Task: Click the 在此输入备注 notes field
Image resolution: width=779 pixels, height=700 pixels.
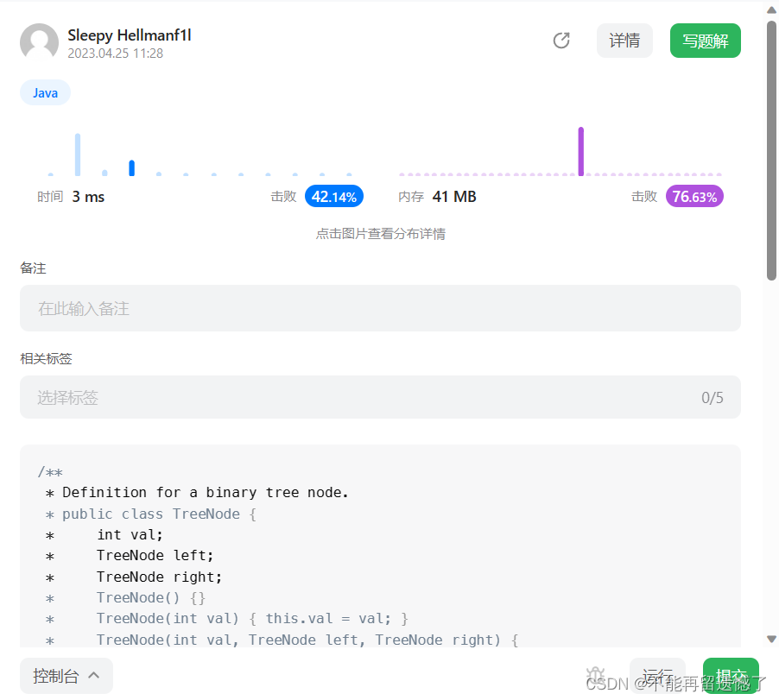Action: [x=380, y=308]
